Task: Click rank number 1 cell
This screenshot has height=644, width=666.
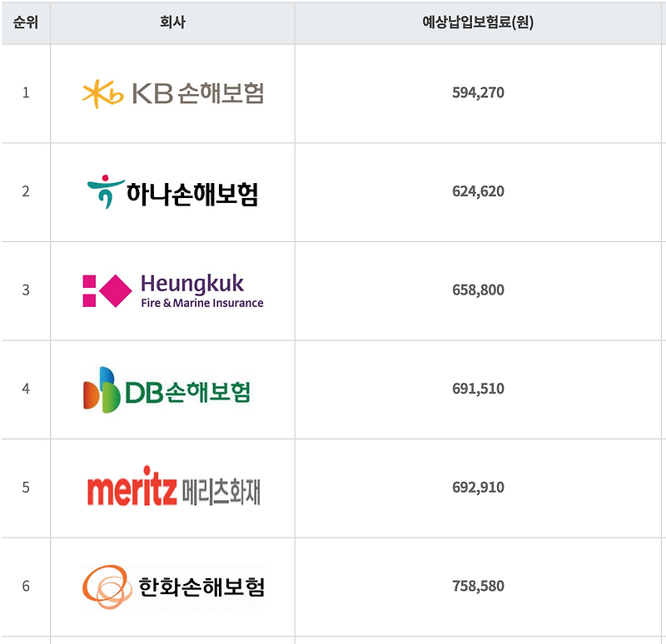Action: pos(26,92)
